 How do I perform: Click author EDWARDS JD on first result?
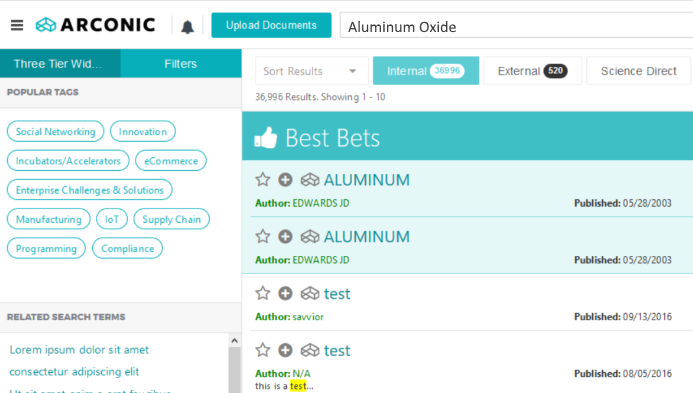tap(321, 203)
